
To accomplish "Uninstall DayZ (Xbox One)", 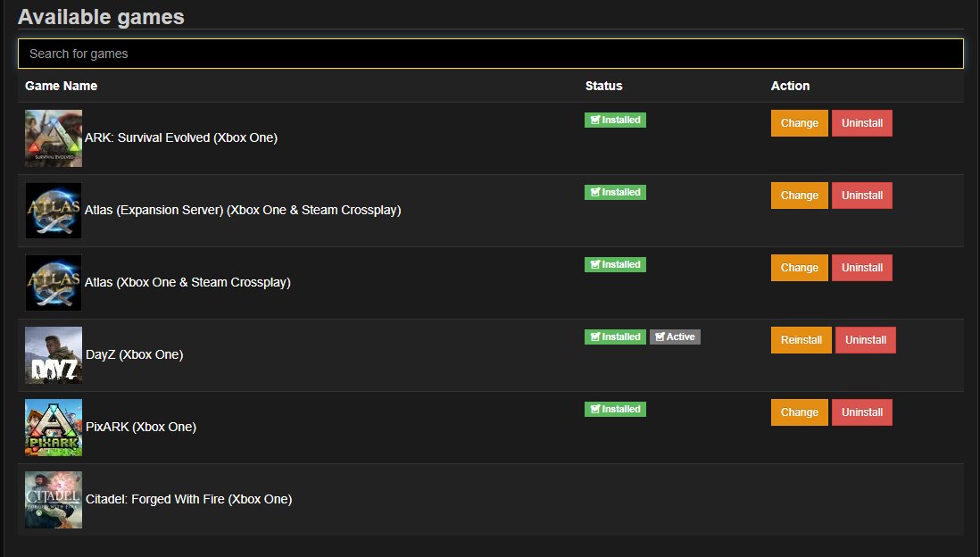I will (x=866, y=340).
